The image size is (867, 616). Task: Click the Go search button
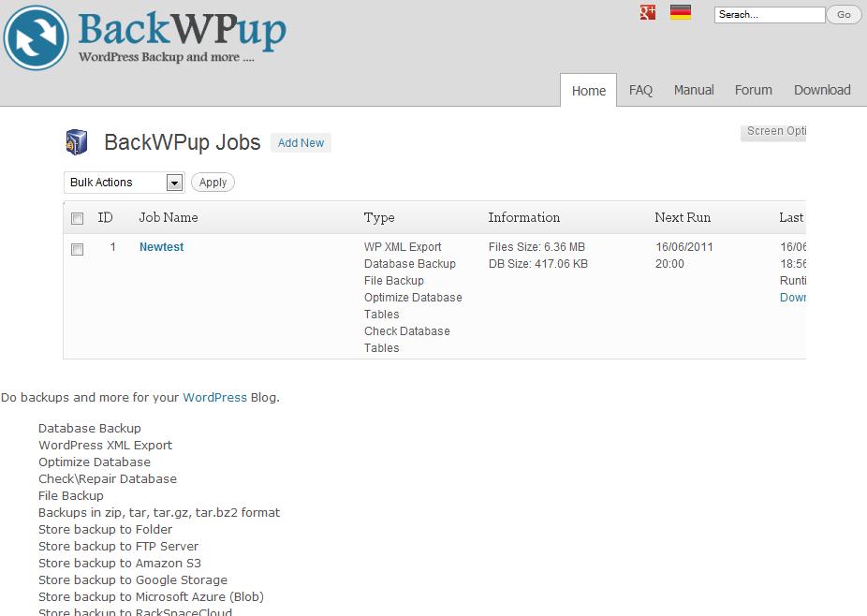tap(844, 15)
